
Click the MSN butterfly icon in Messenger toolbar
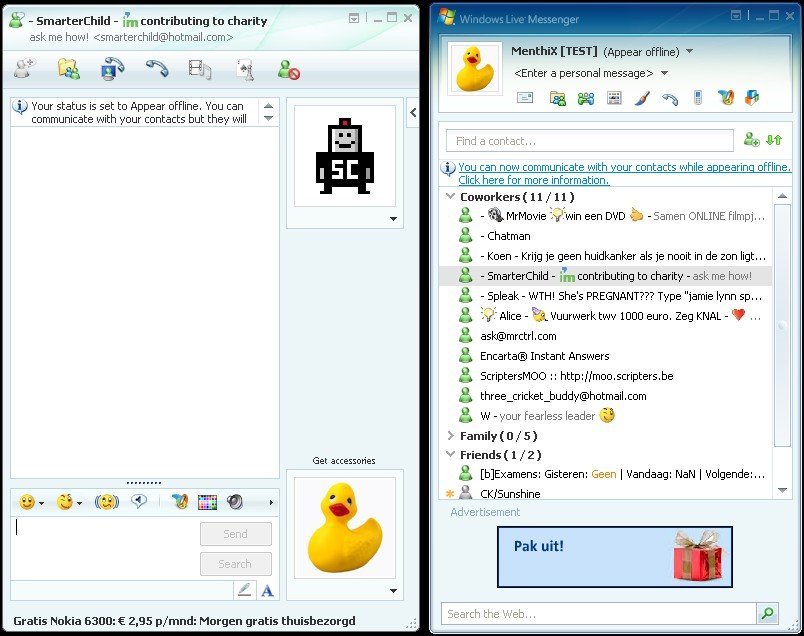(x=726, y=97)
